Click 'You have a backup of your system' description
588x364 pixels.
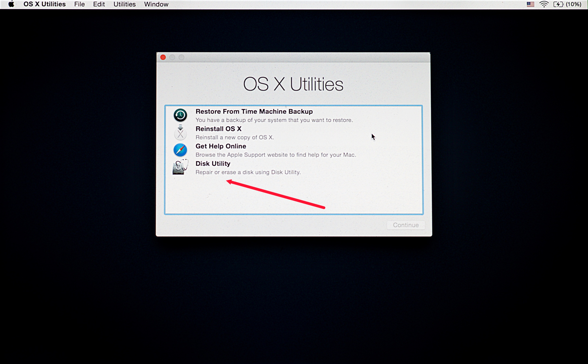[x=274, y=120]
